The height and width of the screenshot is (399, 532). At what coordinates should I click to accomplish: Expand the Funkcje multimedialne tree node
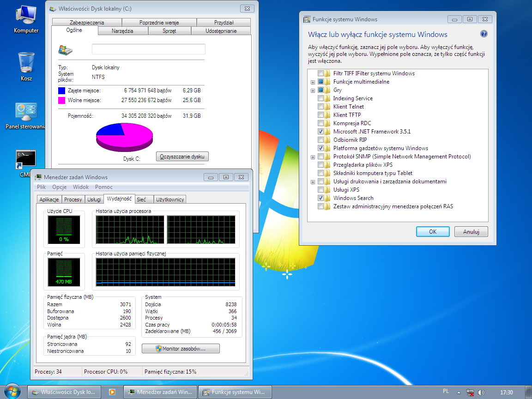tap(313, 82)
